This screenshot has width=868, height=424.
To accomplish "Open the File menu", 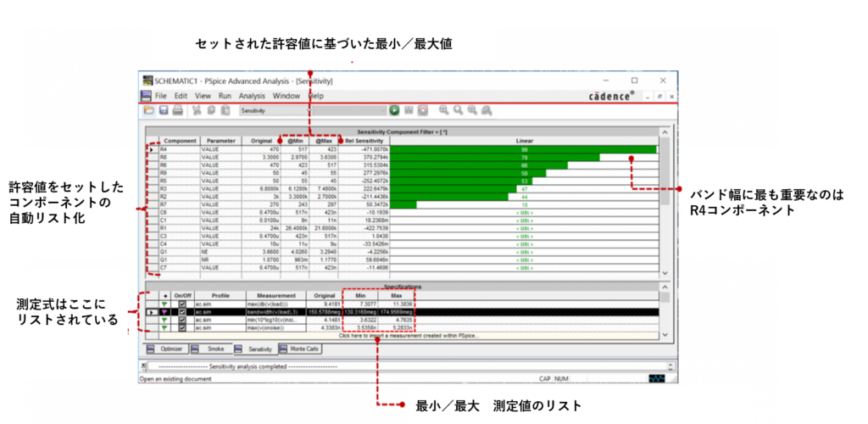I will click(160, 96).
